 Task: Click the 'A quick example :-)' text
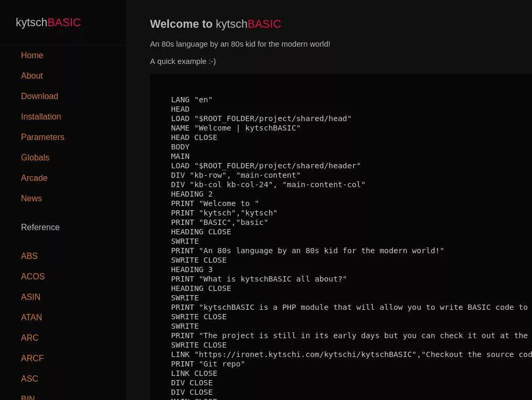point(183,61)
